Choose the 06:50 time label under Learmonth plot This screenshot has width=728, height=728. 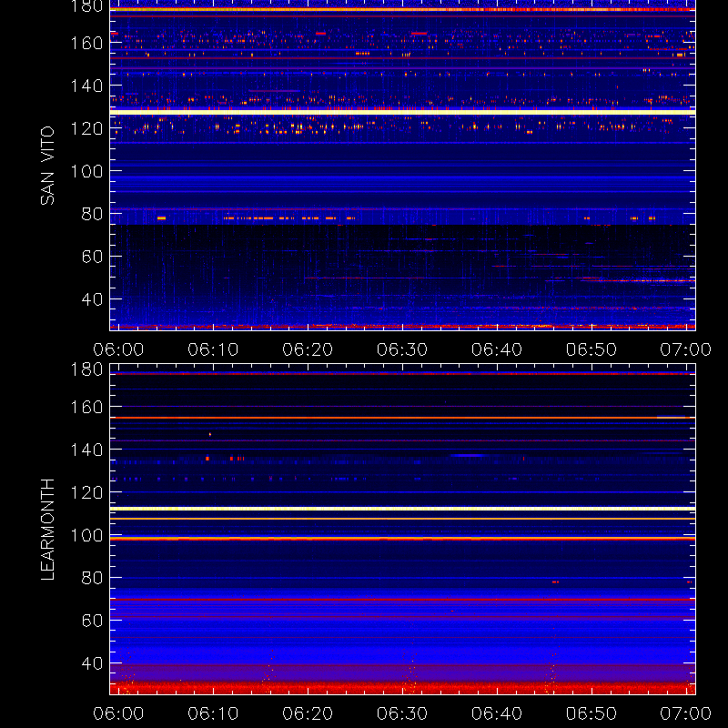[x=591, y=713]
